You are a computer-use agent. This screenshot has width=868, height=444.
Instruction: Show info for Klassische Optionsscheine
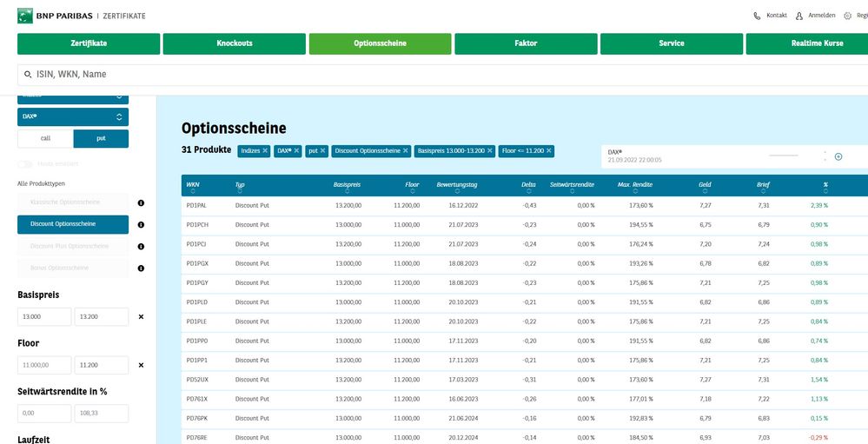point(141,203)
